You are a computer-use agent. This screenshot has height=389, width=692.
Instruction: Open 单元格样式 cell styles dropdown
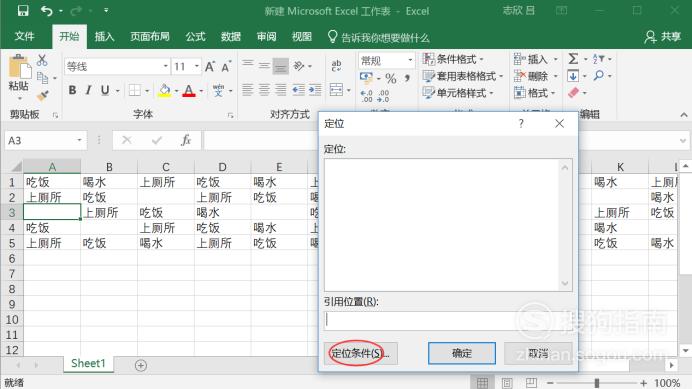(457, 93)
